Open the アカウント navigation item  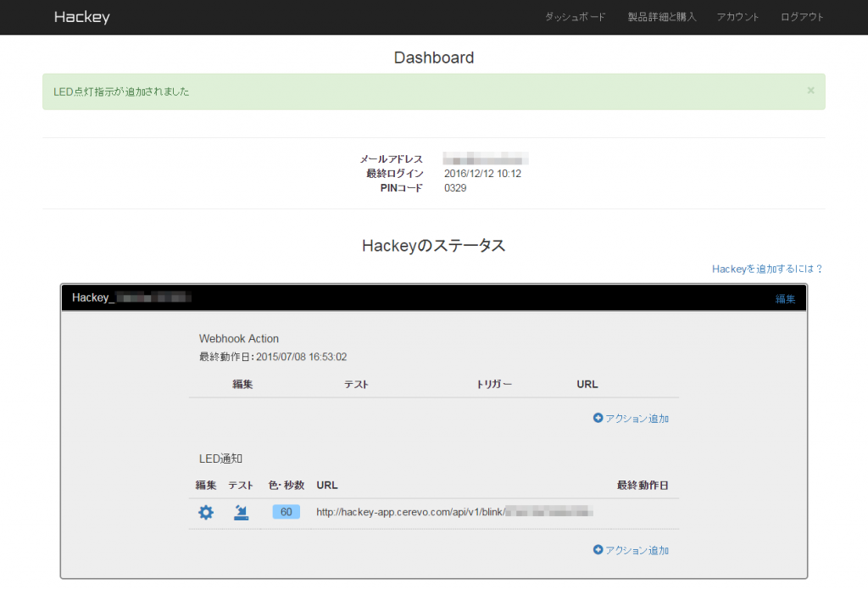(737, 17)
